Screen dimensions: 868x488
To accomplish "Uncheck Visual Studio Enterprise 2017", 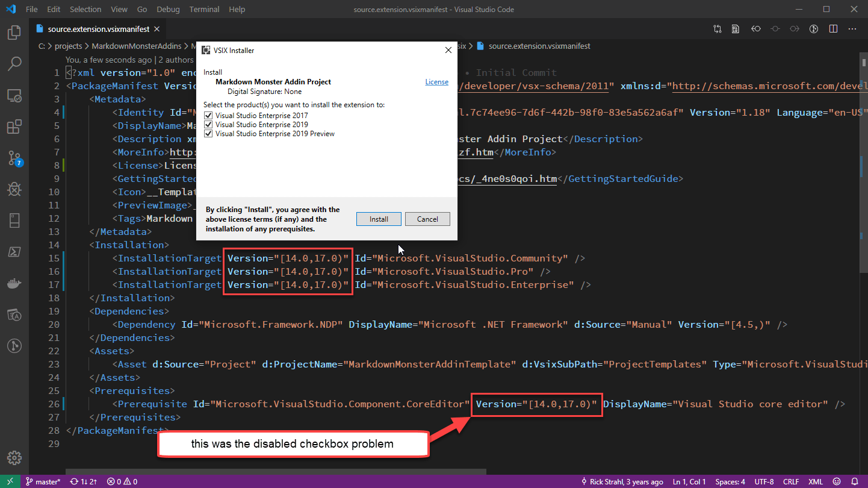I will [208, 115].
